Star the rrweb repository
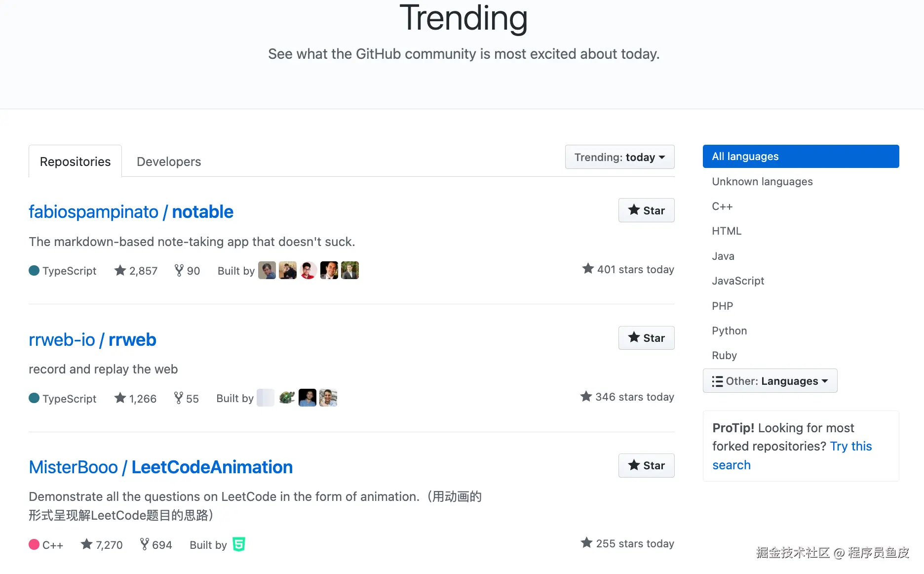Screen dimensions: 924x574 [646, 338]
